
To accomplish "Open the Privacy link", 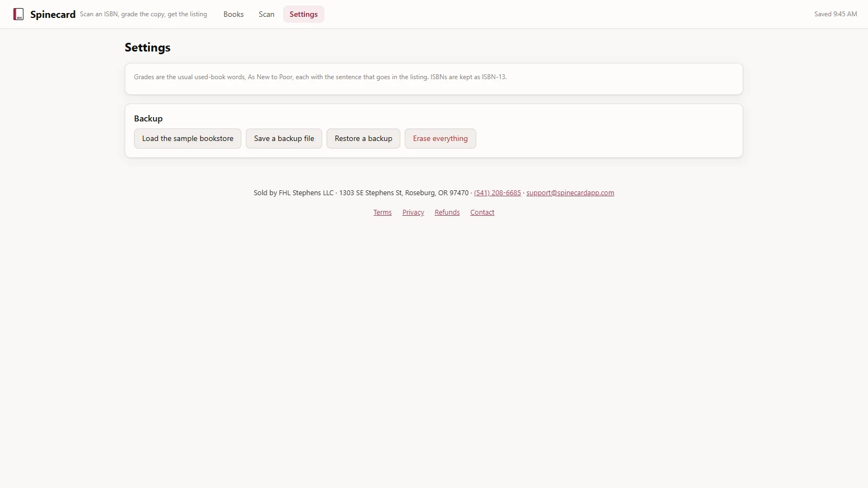I will pyautogui.click(x=413, y=212).
